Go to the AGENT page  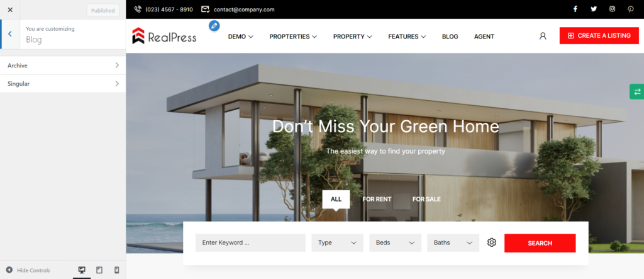click(484, 37)
